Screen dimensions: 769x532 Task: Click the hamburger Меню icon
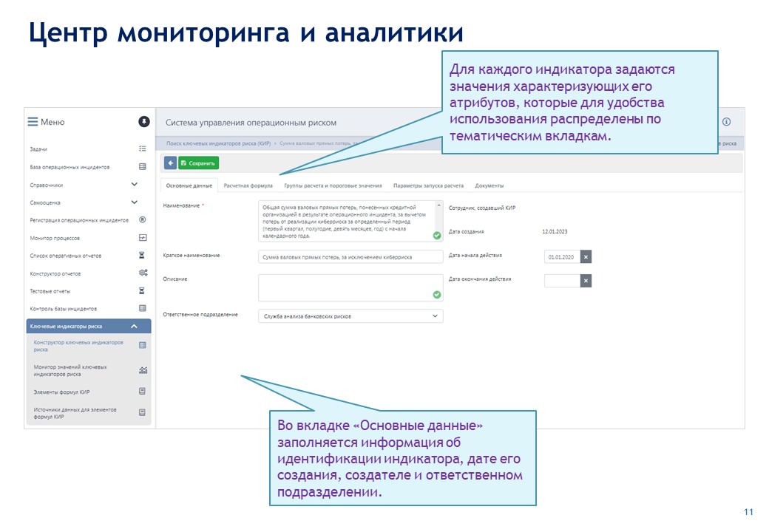(x=33, y=121)
